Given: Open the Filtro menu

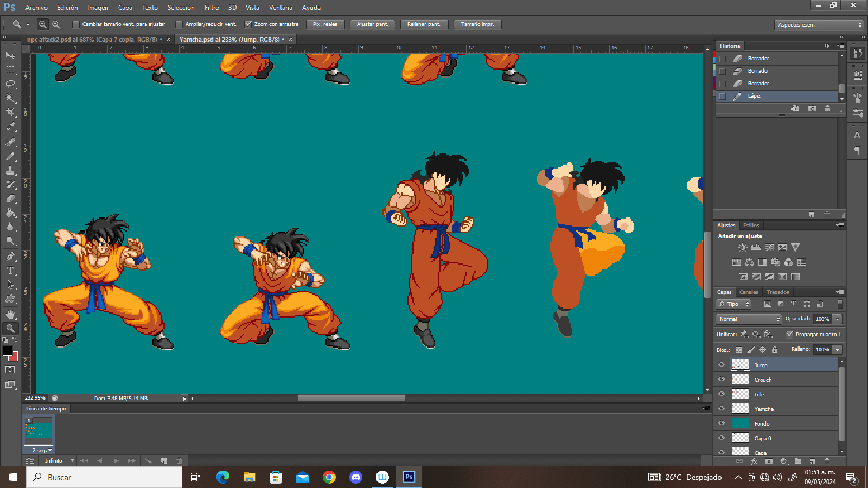Looking at the screenshot, I should pyautogui.click(x=212, y=8).
